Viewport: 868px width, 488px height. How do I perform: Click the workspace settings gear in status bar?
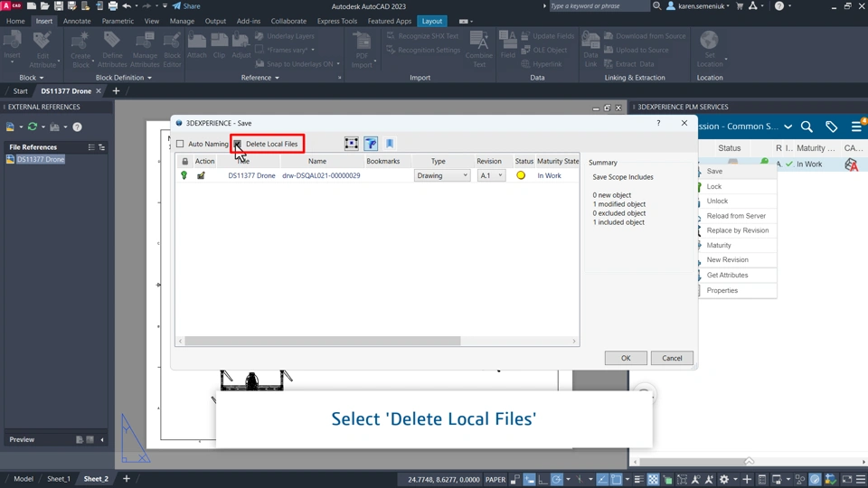pyautogui.click(x=724, y=479)
